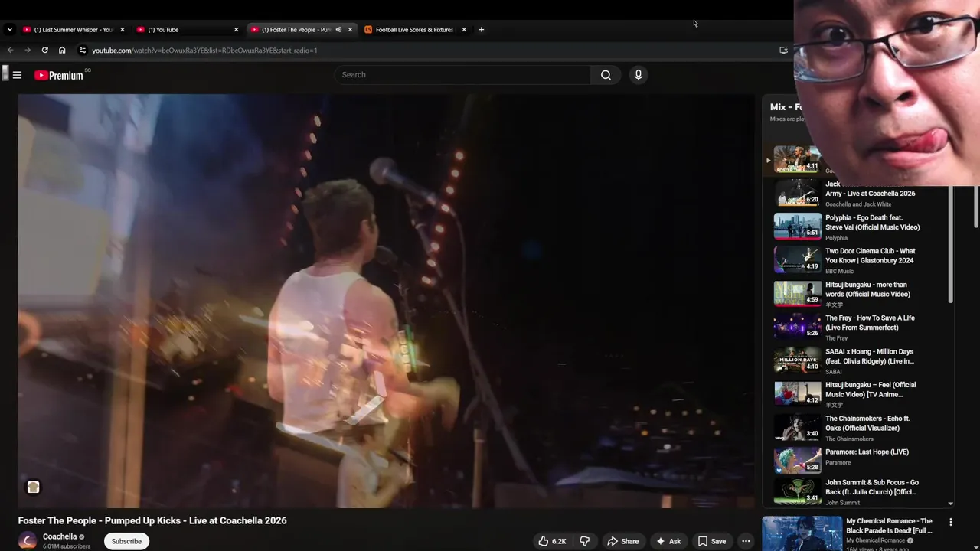Click the Polyphia 5:51 thumbnail
The image size is (980, 551).
click(x=797, y=227)
